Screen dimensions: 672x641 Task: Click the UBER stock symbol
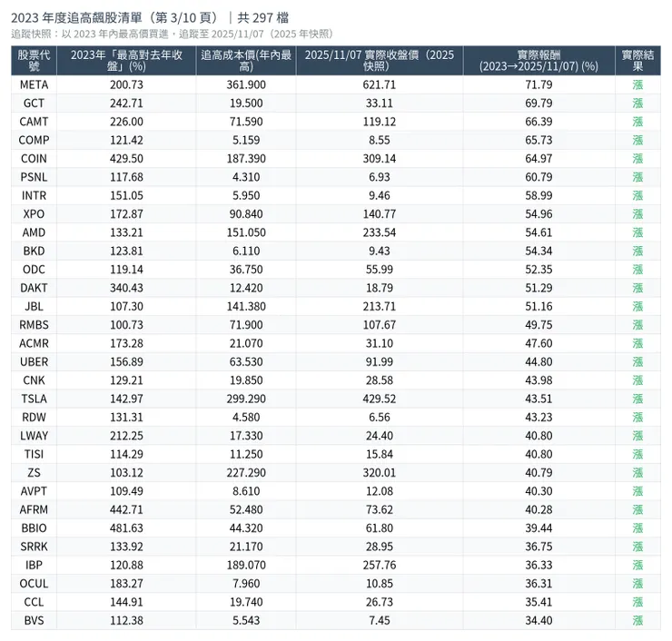(x=34, y=361)
